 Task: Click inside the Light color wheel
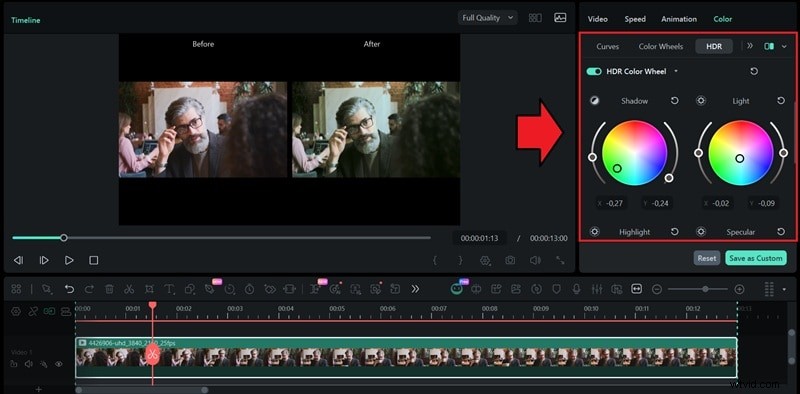coord(741,153)
